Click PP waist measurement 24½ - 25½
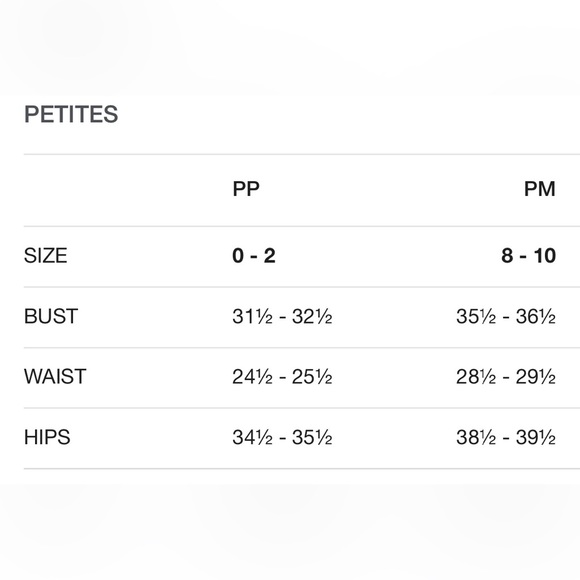Viewport: 580px width, 580px height. 282,377
